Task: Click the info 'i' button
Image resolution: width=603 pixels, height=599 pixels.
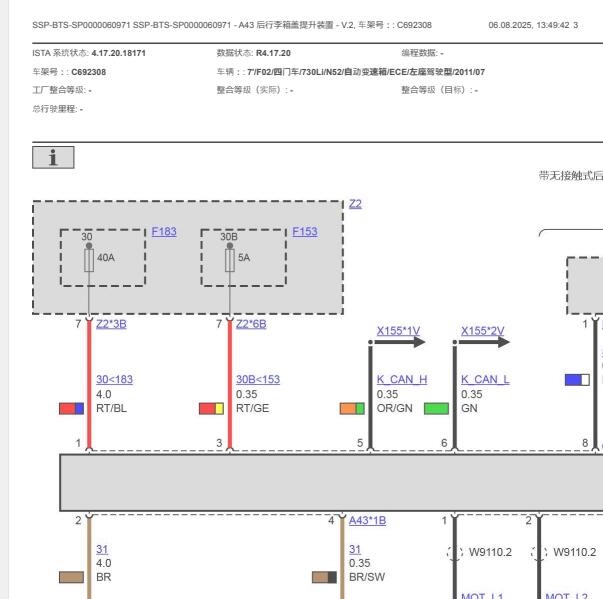Action: click(53, 157)
